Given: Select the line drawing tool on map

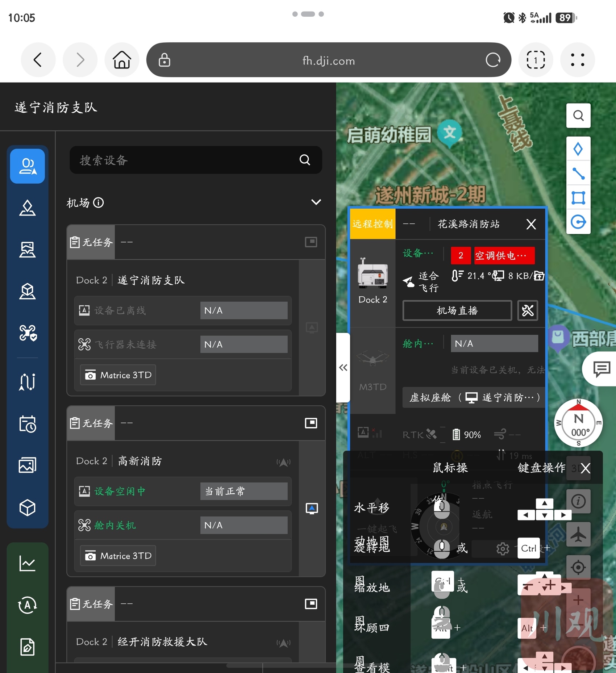Looking at the screenshot, I should (x=578, y=174).
